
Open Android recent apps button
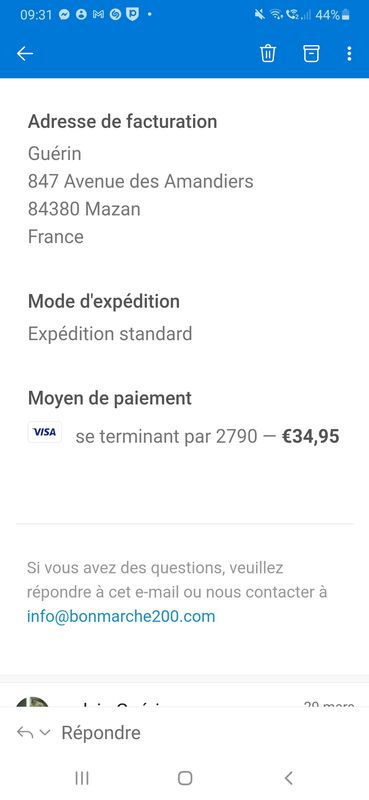pyautogui.click(x=82, y=778)
